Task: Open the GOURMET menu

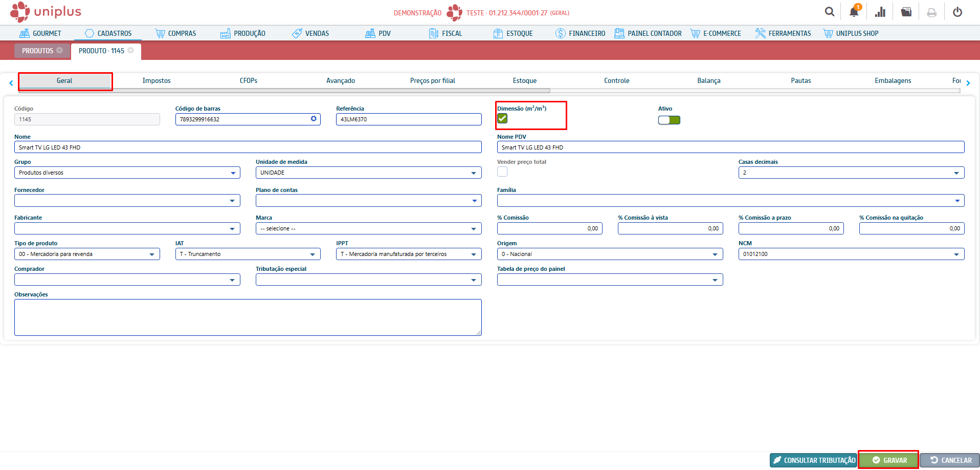Action: pyautogui.click(x=40, y=33)
